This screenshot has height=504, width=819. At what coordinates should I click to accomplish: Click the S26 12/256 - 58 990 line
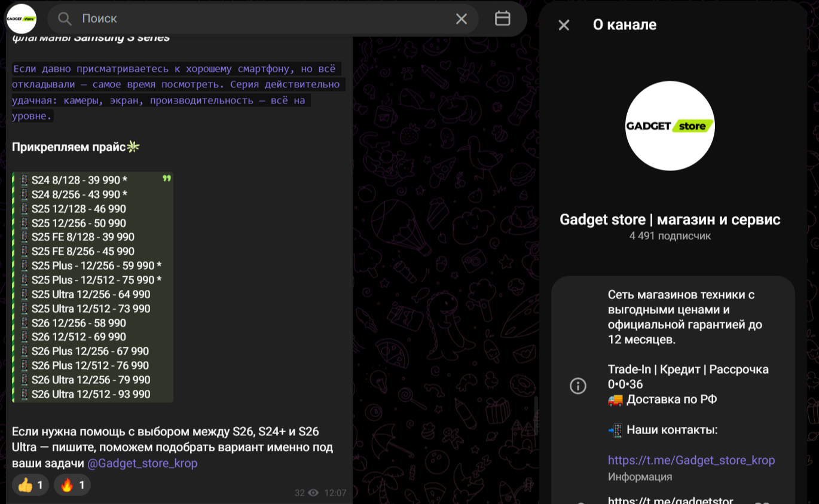point(73,323)
